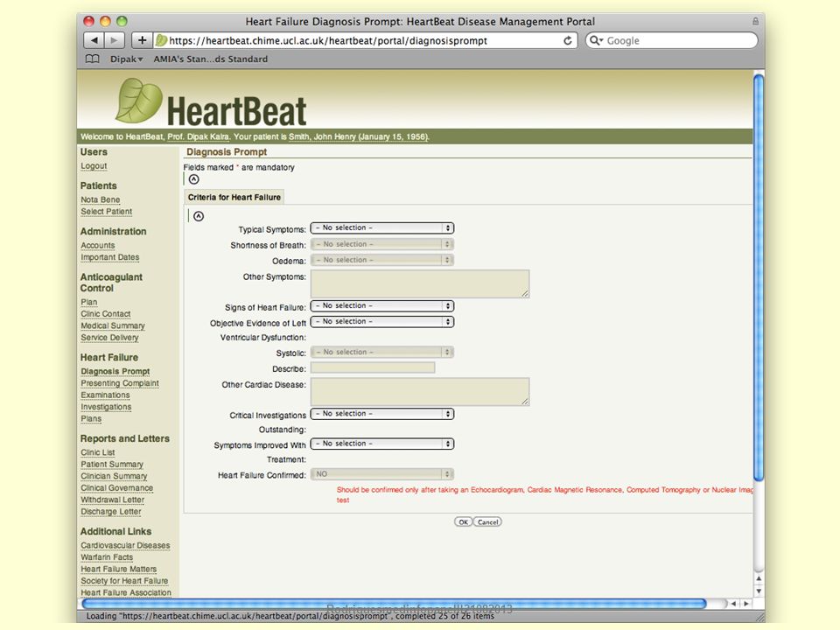Open the Critical Investigations Outstanding dropdown
Screen dimensions: 840x630
click(382, 414)
